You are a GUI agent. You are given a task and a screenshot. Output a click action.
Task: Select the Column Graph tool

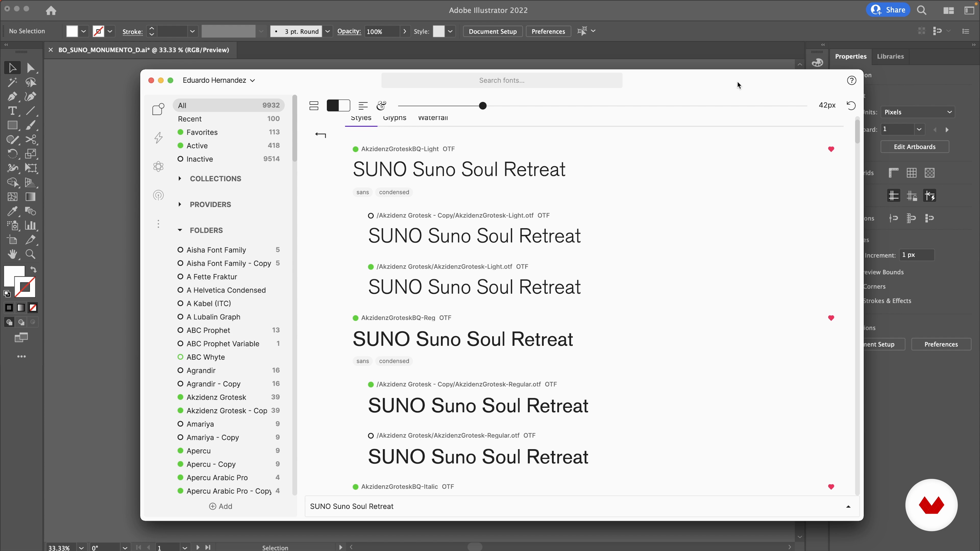[31, 226]
